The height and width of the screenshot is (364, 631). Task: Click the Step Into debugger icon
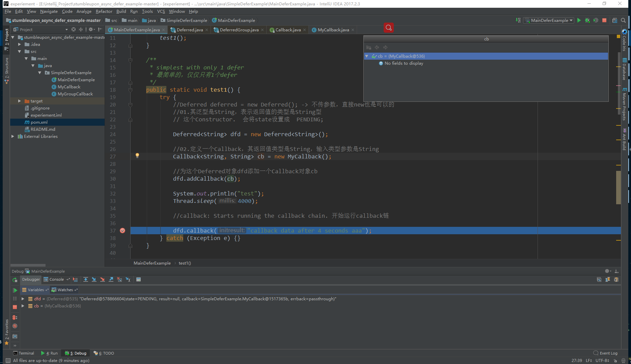pyautogui.click(x=94, y=279)
